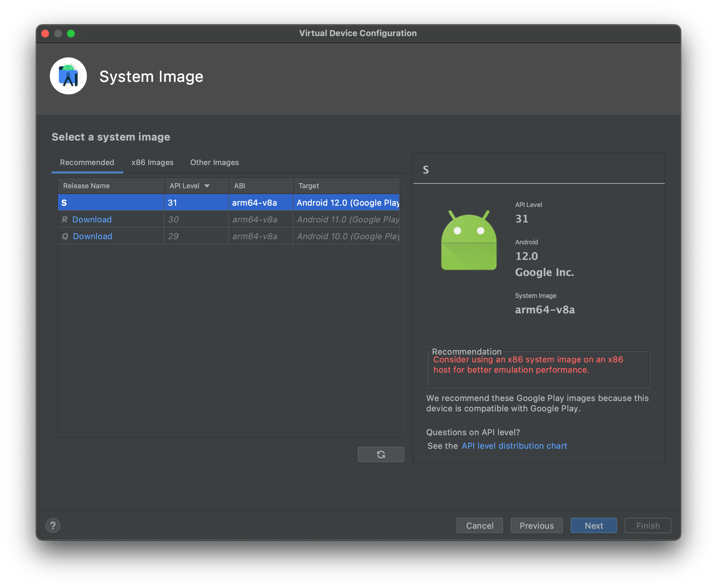Screen dimensions: 717x588
Task: Click the Android Studio logo icon
Action: click(68, 76)
